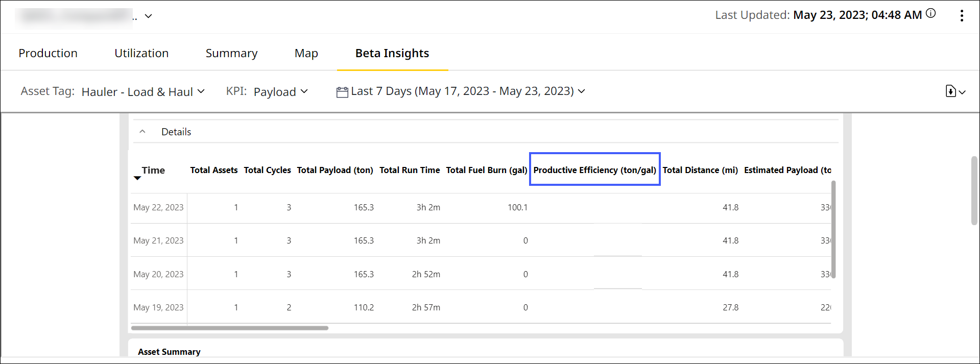Image resolution: width=980 pixels, height=364 pixels.
Task: Open the KPI Payload dropdown
Action: pyautogui.click(x=280, y=92)
